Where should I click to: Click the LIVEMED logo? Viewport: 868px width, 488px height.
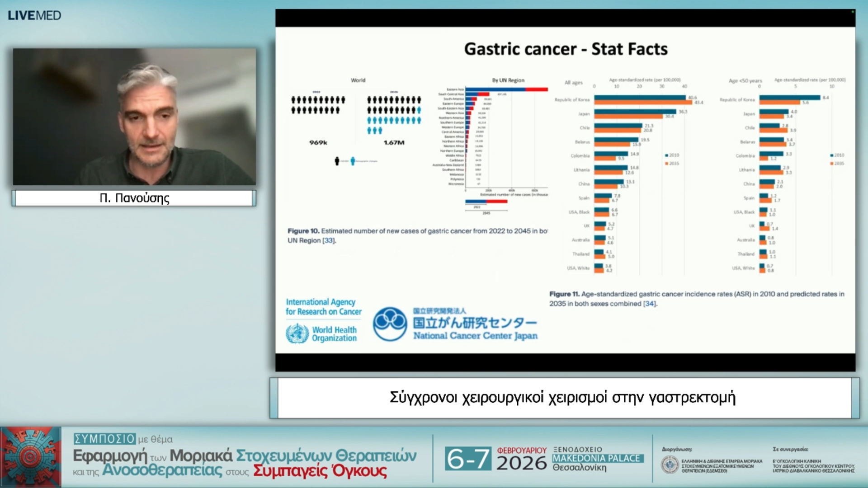[x=34, y=15]
